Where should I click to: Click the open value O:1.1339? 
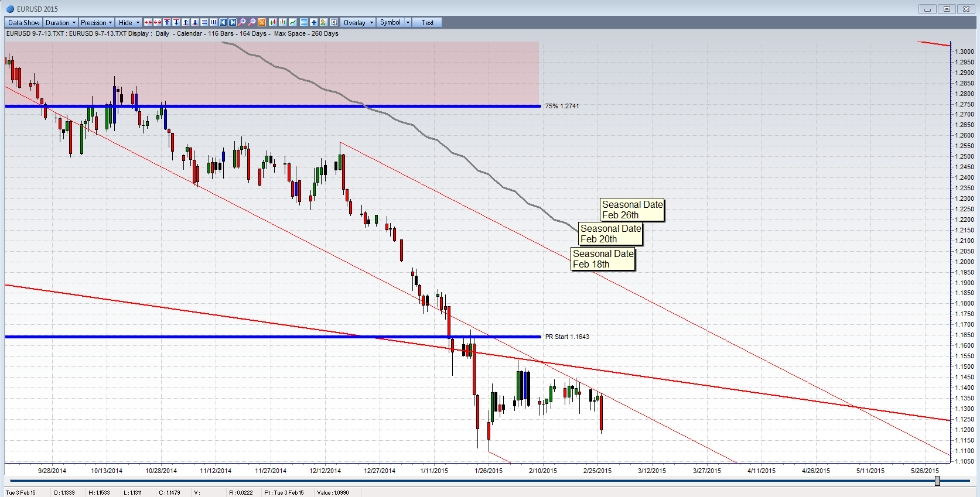point(64,492)
